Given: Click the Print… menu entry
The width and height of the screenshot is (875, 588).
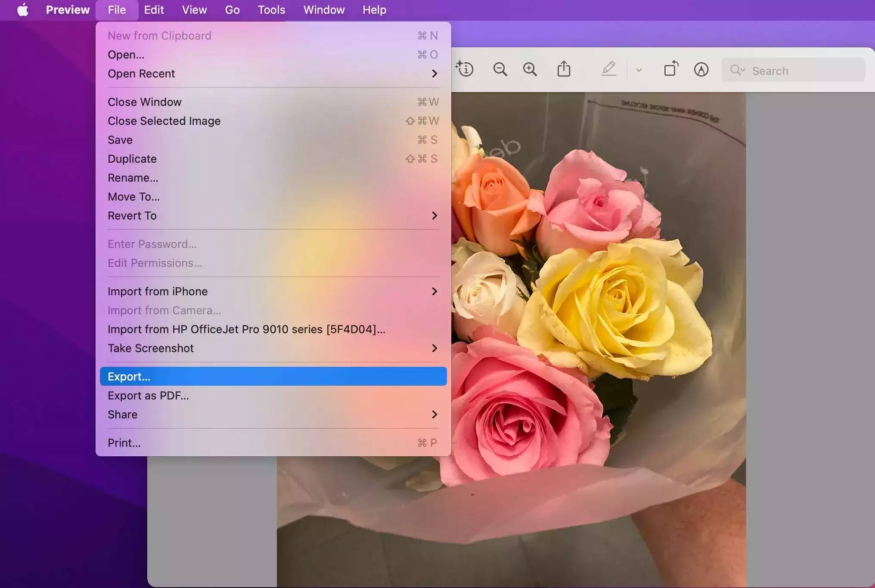Looking at the screenshot, I should coord(124,443).
